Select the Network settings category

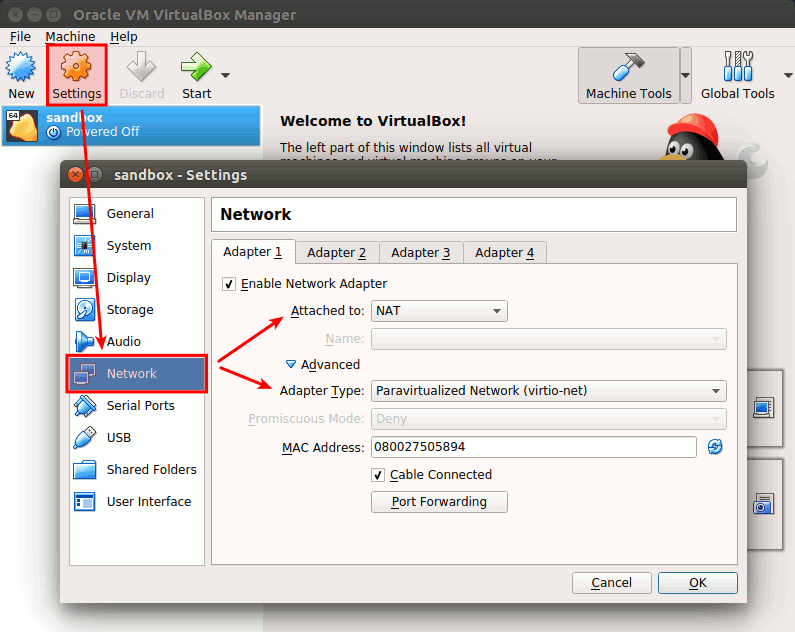[x=137, y=374]
